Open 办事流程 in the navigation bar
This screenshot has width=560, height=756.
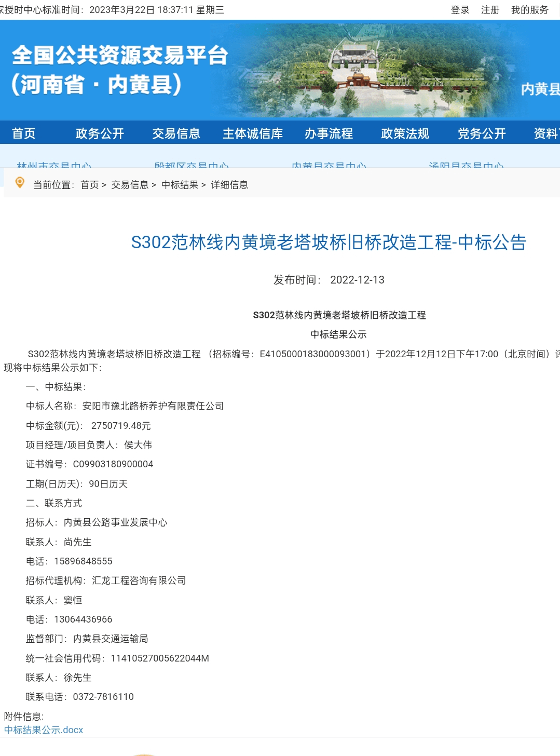329,133
